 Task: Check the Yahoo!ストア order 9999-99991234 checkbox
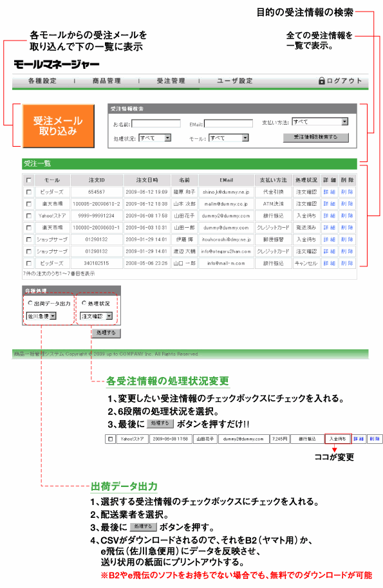coord(28,216)
